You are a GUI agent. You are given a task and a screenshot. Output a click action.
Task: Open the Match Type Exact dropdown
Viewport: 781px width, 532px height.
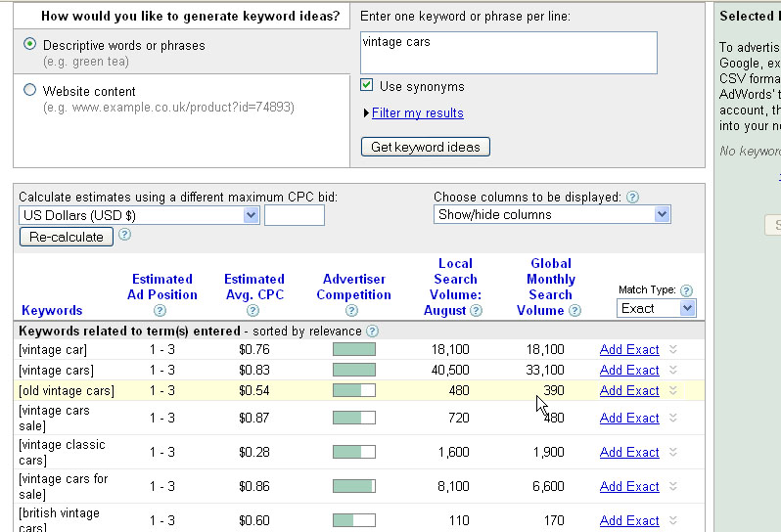tap(657, 308)
